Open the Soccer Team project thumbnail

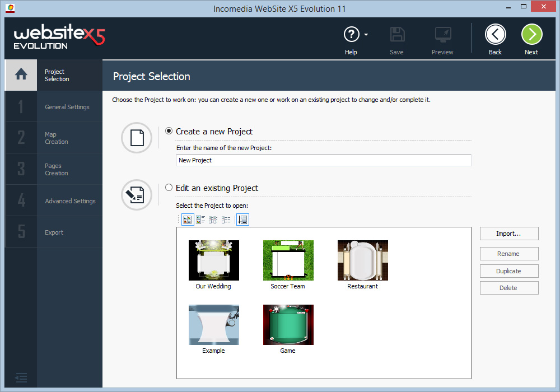[288, 260]
